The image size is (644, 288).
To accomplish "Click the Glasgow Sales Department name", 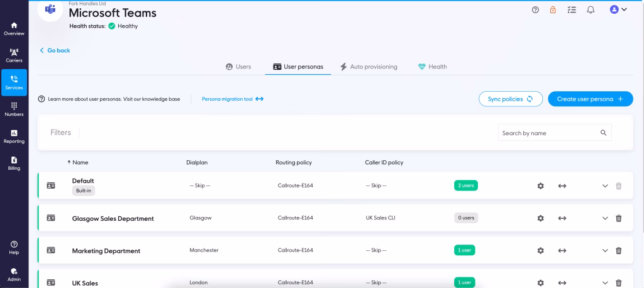I will click(113, 219).
